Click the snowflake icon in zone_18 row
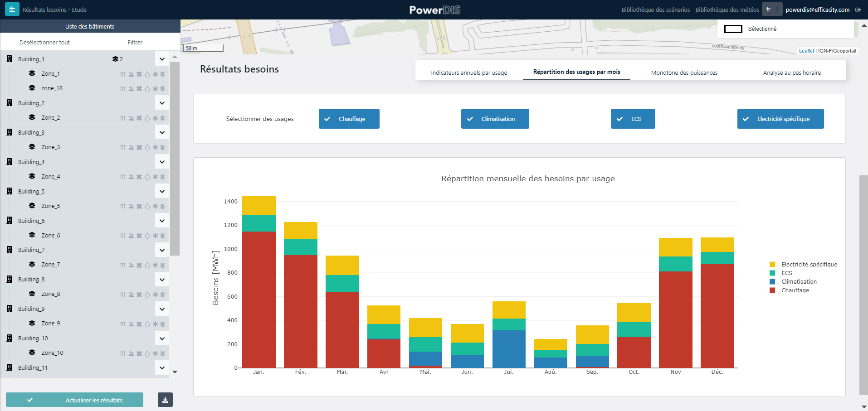This screenshot has width=868, height=411. (x=155, y=89)
